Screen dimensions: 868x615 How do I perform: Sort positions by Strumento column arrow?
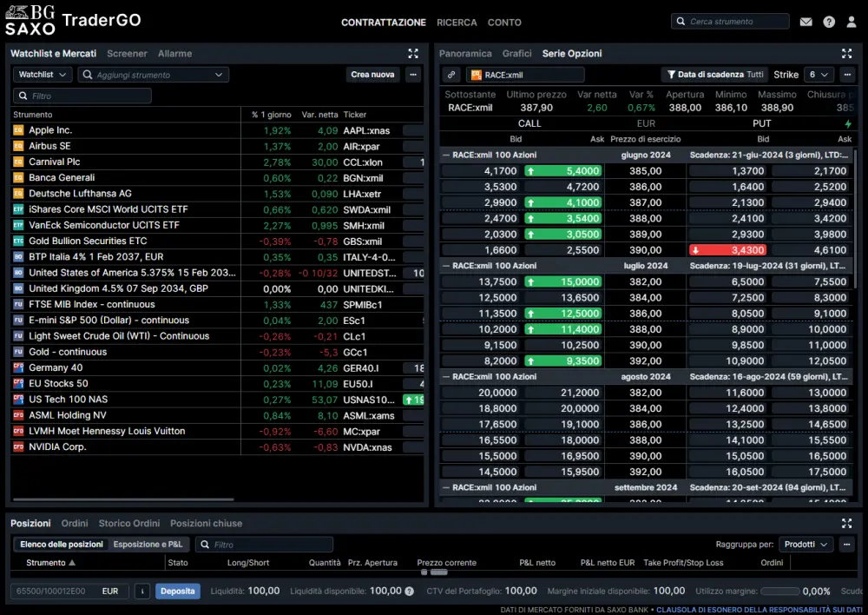point(72,562)
